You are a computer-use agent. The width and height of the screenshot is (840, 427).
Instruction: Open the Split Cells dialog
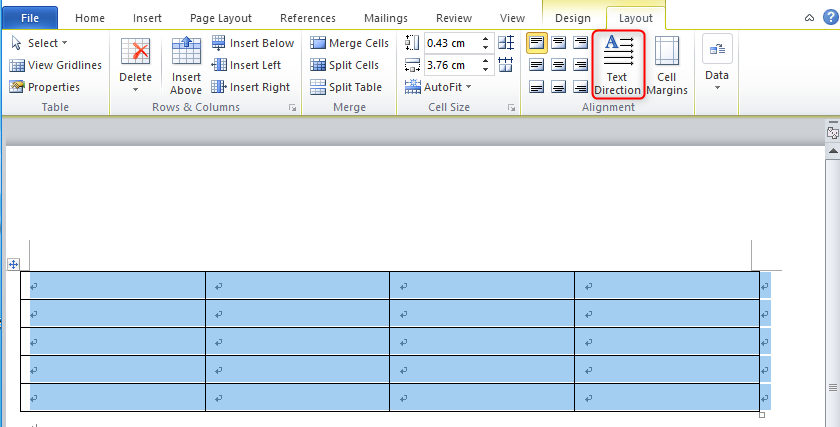click(344, 65)
